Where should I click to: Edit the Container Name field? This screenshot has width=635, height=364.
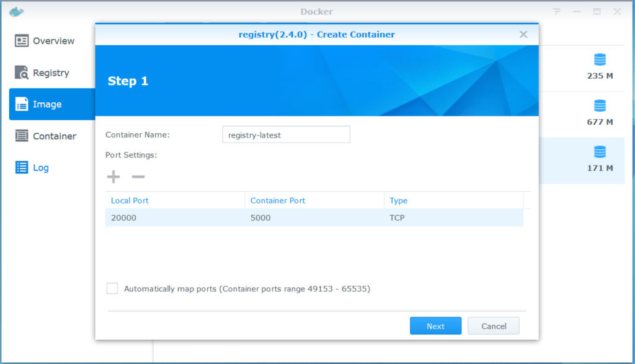286,135
